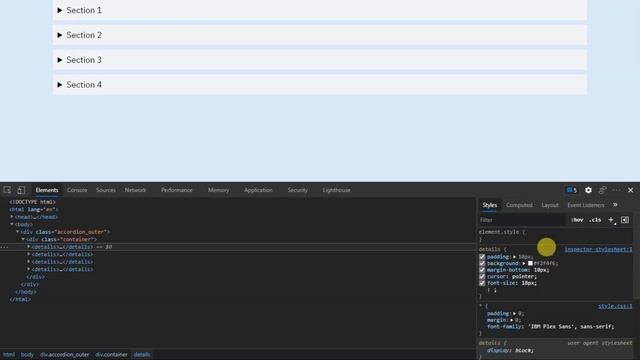The height and width of the screenshot is (360, 640).
Task: Select div.container in breadcrumb bar
Action: coord(111,355)
